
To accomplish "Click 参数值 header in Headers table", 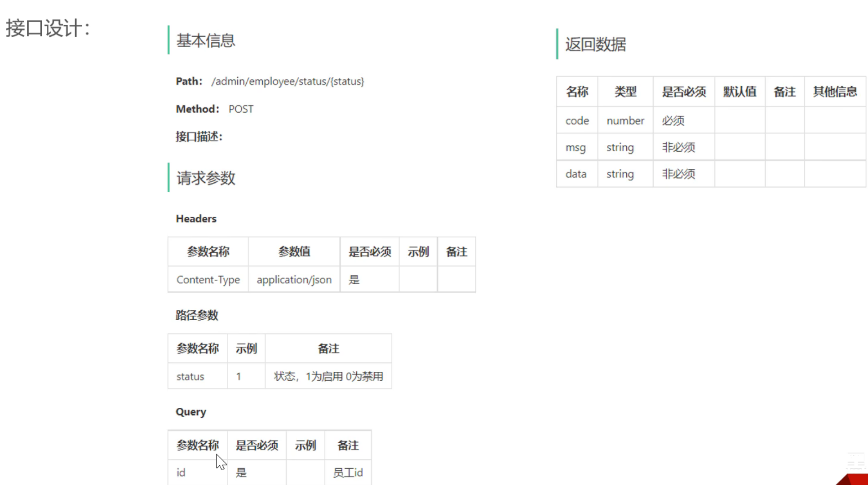I will click(x=294, y=251).
